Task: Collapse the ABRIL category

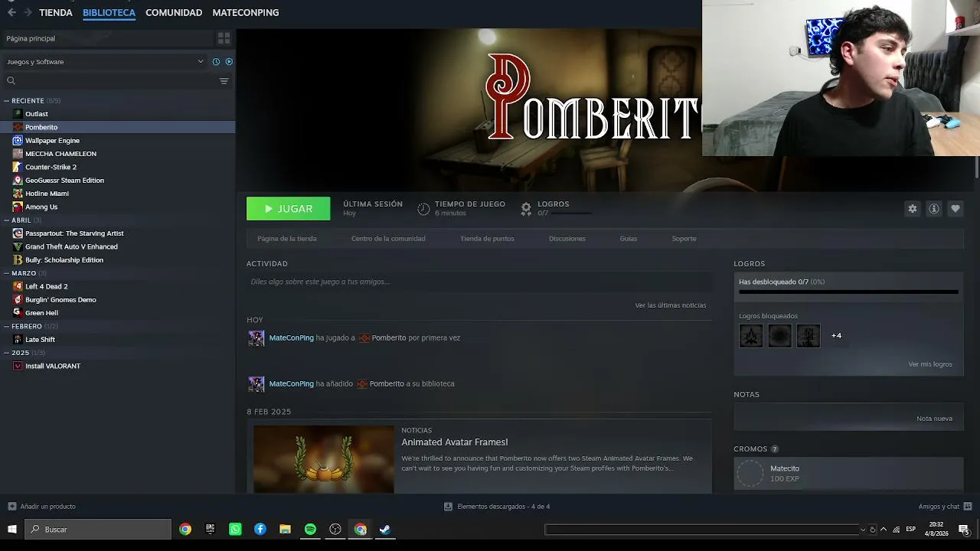Action: [x=6, y=220]
